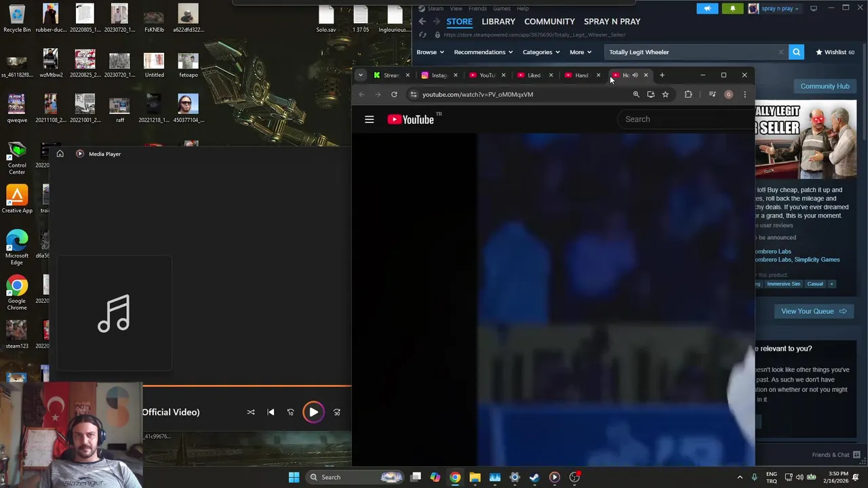This screenshot has width=868, height=488.
Task: Switch to Steam LIBRARY section
Action: [x=498, y=22]
